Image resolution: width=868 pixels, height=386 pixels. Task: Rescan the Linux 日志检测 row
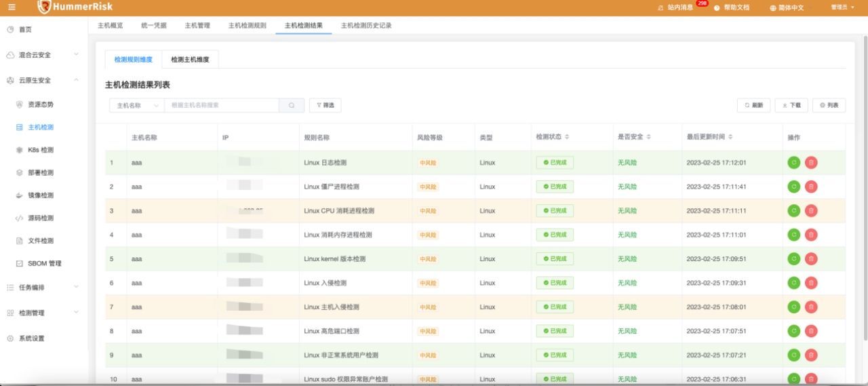[x=793, y=162]
